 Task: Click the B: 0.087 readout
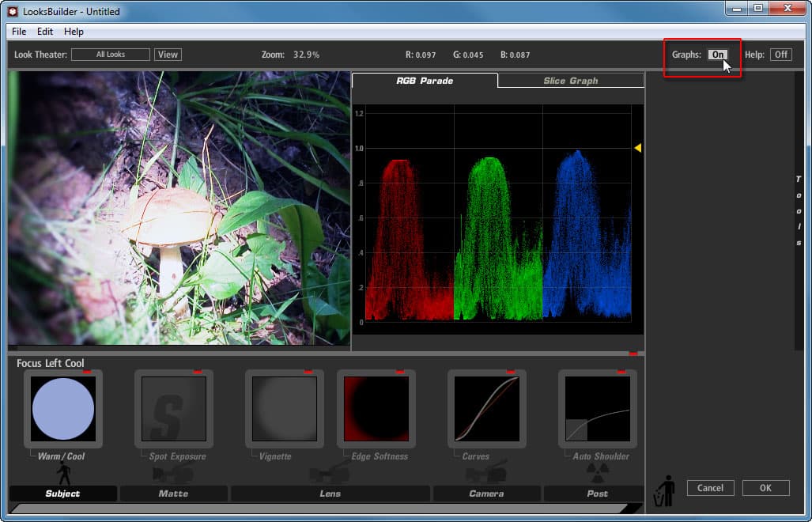pyautogui.click(x=515, y=55)
